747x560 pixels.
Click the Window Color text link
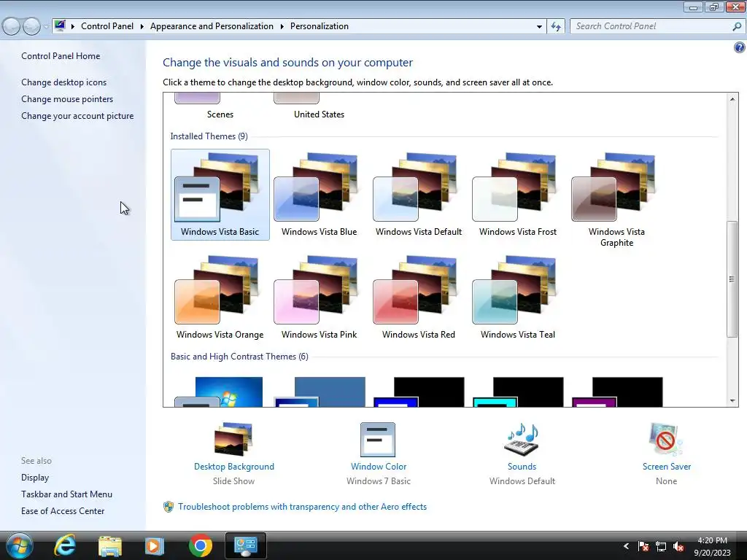pos(379,467)
